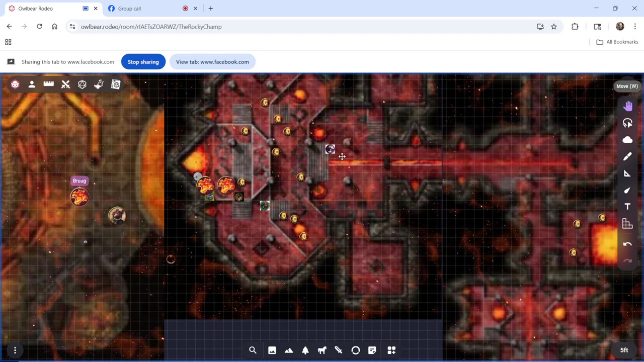
Task: Open the 5ft grid scale setting
Action: coord(624,350)
